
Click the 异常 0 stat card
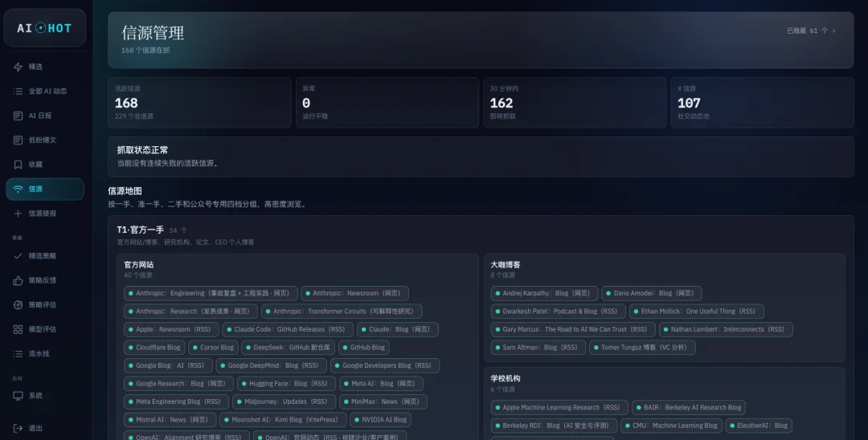[387, 103]
